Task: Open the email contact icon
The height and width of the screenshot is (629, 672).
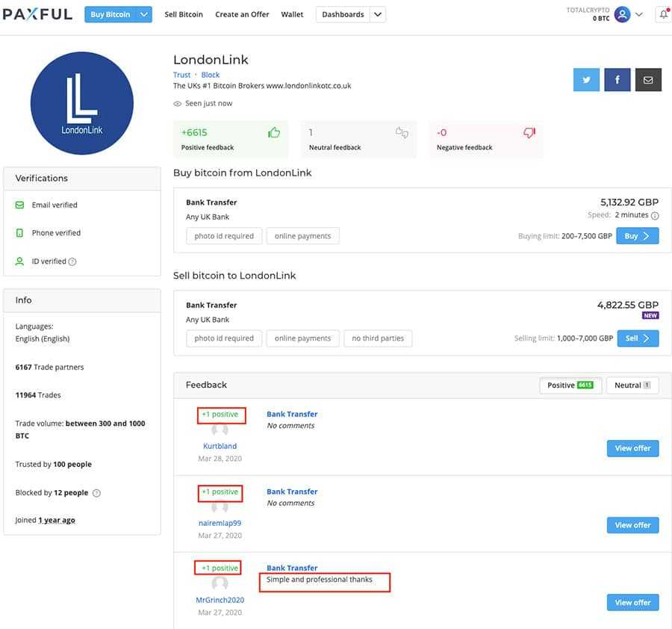Action: (648, 79)
